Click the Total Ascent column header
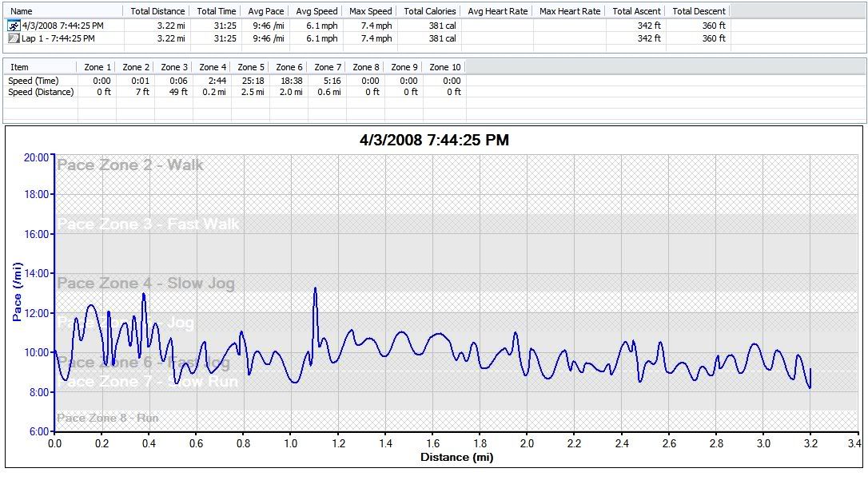 [635, 11]
